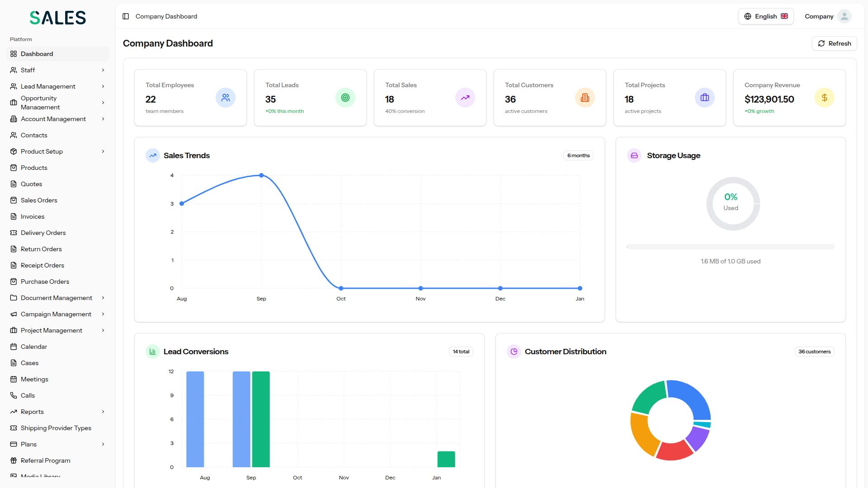Screen dimensions: 868x488
Task: Click the Calls phone icon
Action: 14,395
